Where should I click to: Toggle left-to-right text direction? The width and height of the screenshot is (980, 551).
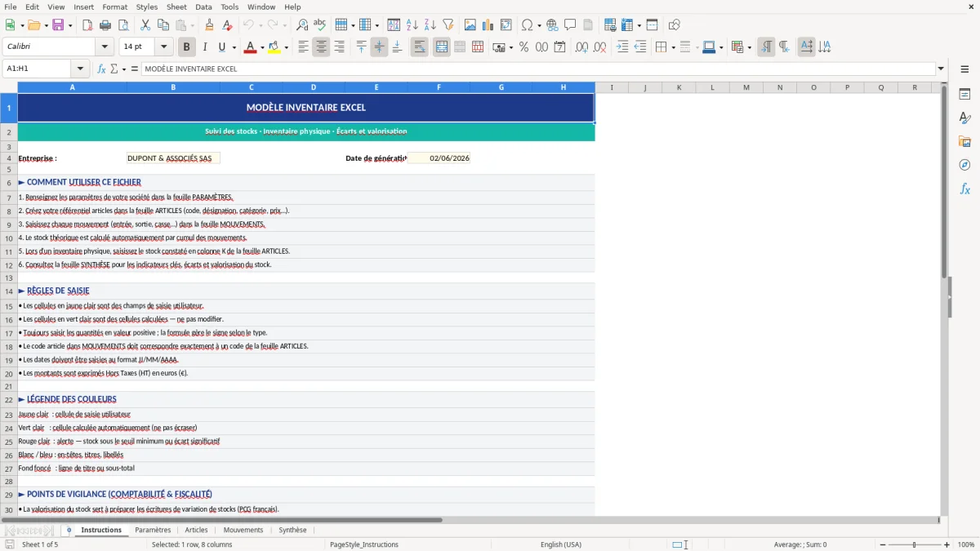(766, 47)
